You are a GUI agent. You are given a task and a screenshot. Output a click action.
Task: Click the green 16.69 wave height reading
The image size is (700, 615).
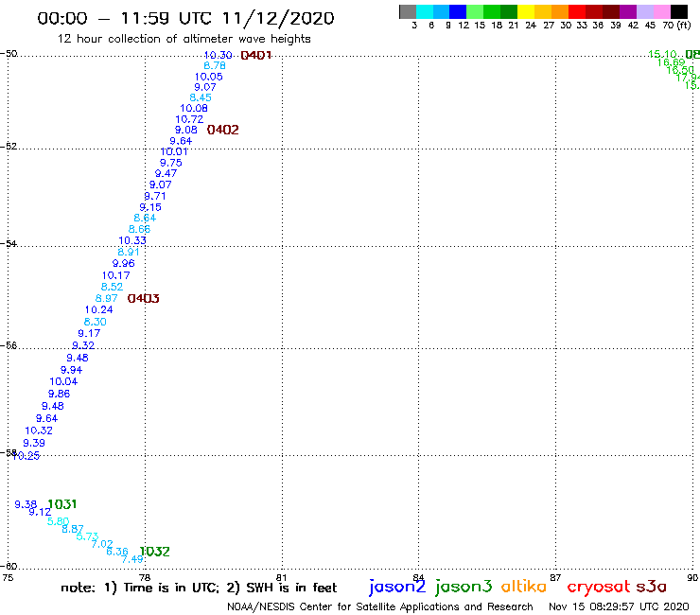671,62
